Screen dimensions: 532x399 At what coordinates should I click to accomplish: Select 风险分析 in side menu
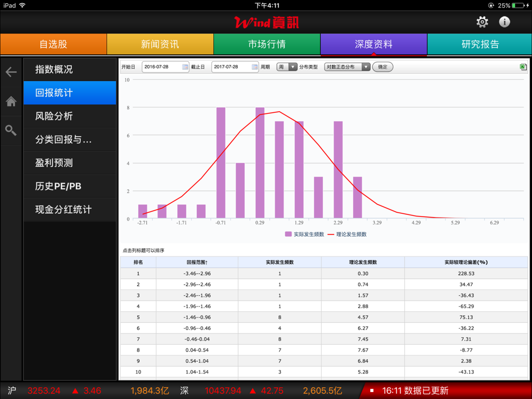[70, 116]
